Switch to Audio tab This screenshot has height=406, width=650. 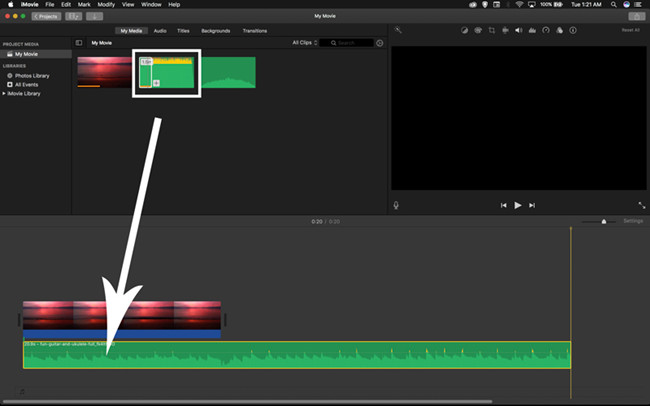point(160,31)
